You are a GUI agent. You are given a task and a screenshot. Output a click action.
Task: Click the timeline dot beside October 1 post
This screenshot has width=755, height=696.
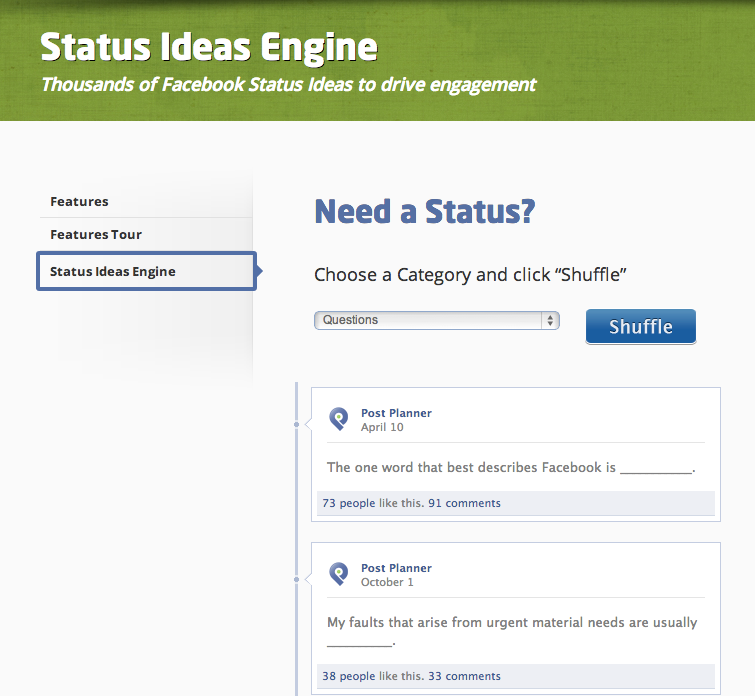pos(297,580)
